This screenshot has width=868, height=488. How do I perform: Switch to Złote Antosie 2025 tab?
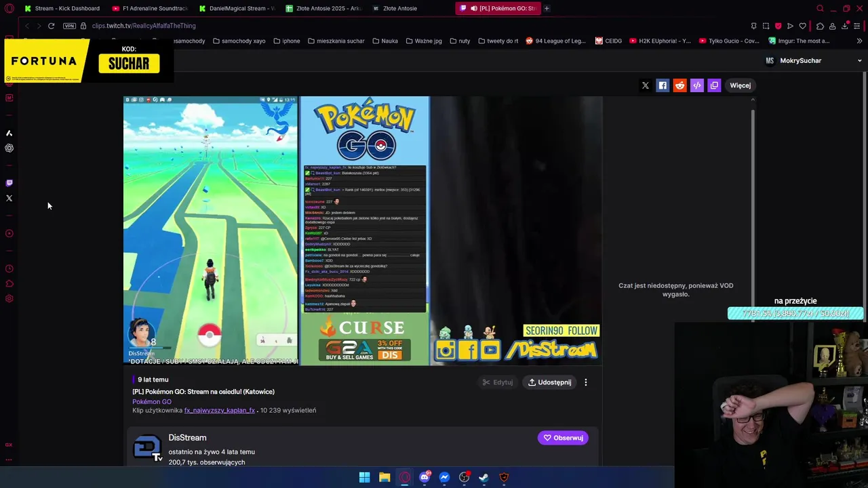coord(323,8)
